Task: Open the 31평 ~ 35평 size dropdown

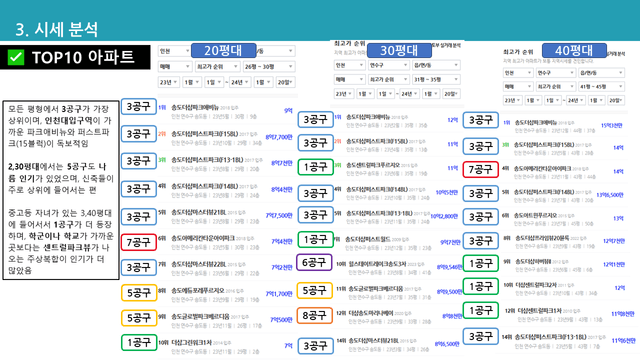Action: pos(436,79)
